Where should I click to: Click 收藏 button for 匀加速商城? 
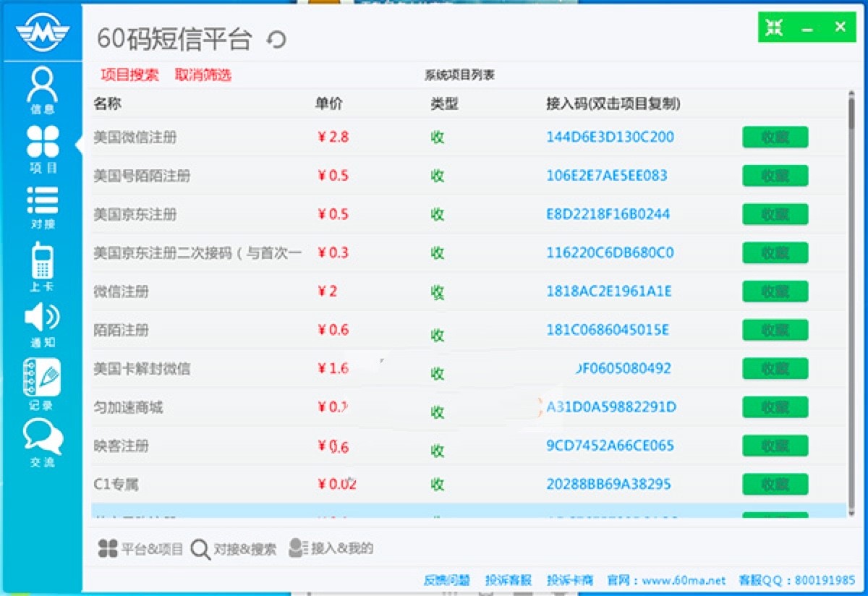pos(775,407)
